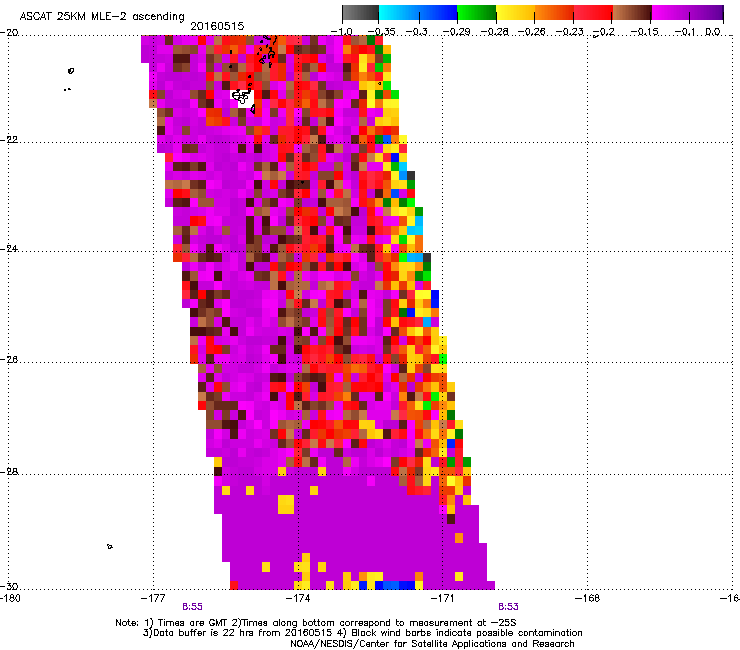740x650 pixels.
Task: Select the longitude axis label "-171"
Action: point(442,598)
